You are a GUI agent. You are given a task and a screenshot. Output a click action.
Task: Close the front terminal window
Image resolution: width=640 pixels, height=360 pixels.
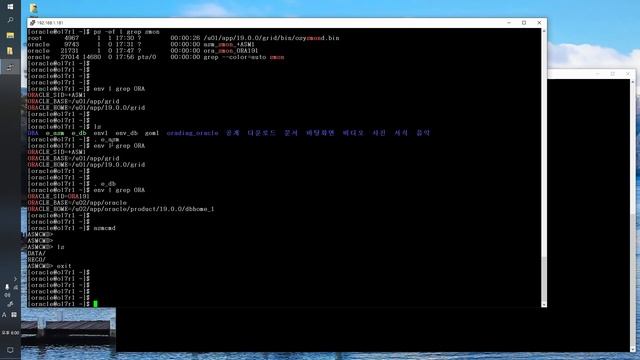(539, 23)
